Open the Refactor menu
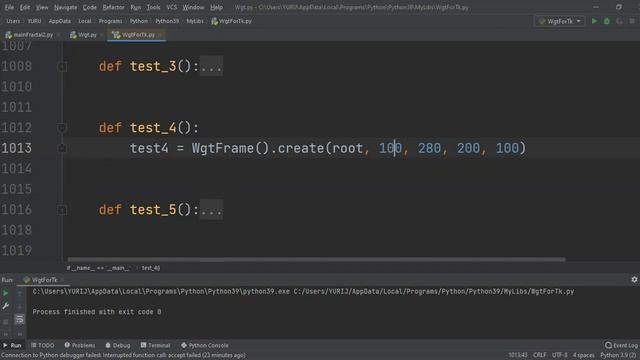Viewport: 640px width, 360px height. pos(113,7)
